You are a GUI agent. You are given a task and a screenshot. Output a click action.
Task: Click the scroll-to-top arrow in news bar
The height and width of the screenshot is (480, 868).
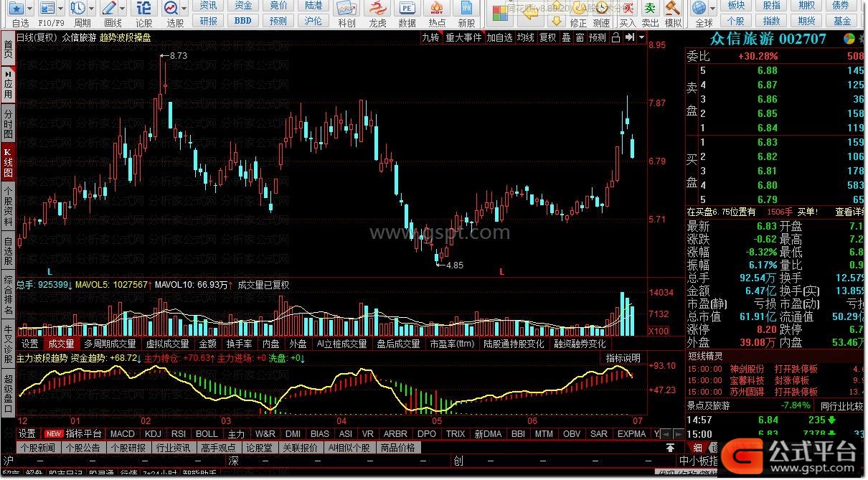(670, 447)
